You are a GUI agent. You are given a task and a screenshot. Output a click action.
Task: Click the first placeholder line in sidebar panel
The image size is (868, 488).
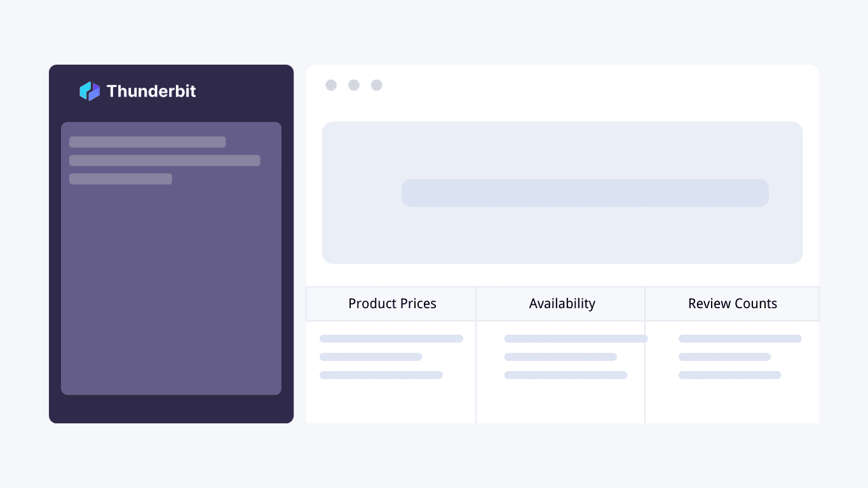pyautogui.click(x=147, y=142)
